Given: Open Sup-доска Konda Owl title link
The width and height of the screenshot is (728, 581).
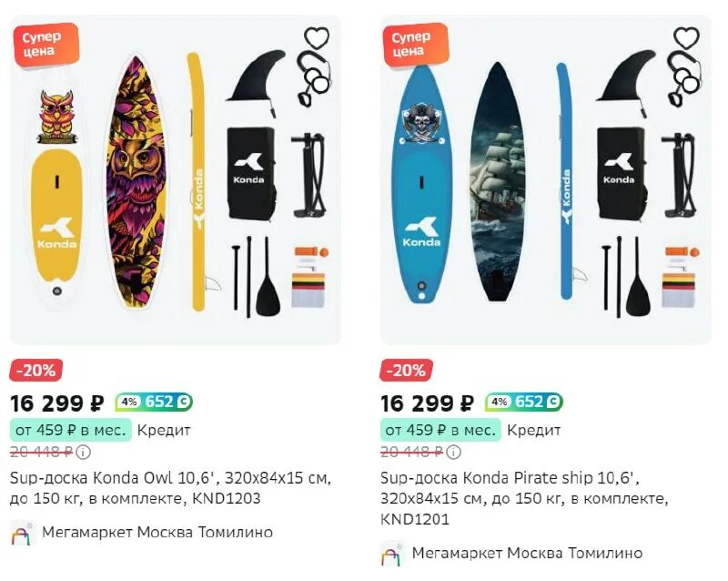Looking at the screenshot, I should [x=170, y=488].
